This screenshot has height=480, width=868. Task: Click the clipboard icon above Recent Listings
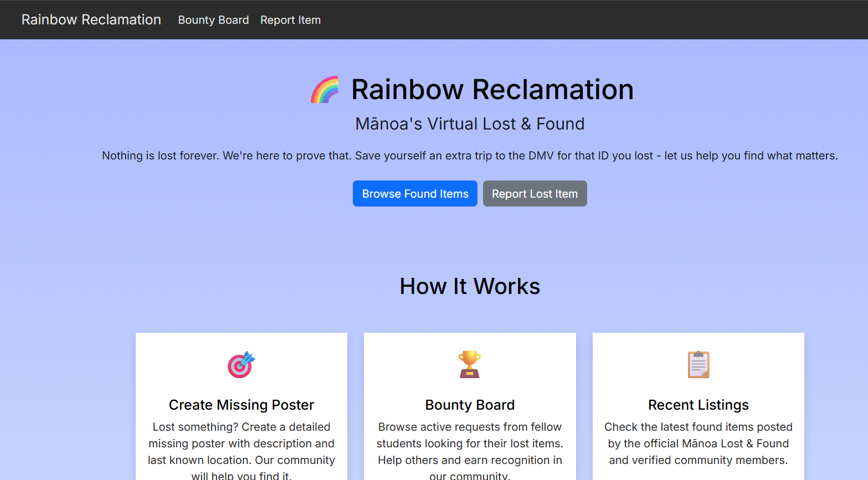[698, 365]
